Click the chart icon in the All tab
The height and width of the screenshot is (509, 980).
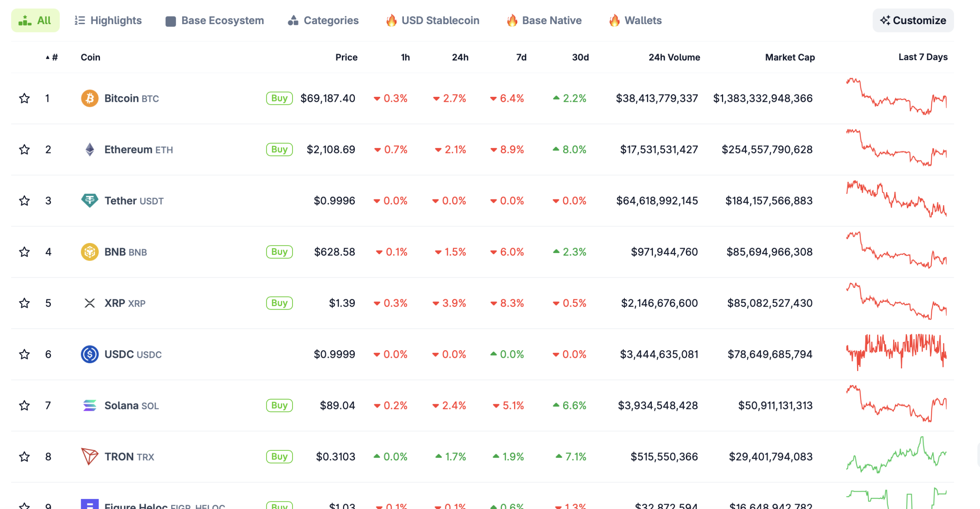25,20
